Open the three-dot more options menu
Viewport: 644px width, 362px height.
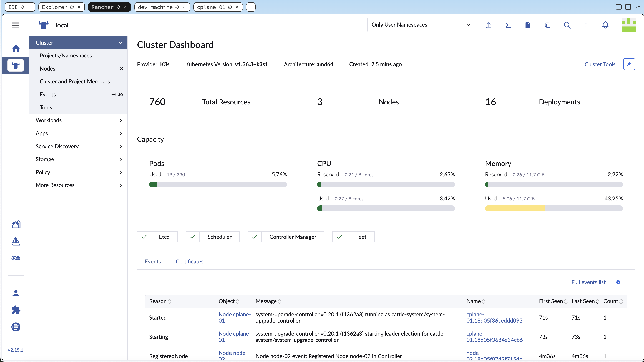coord(586,25)
